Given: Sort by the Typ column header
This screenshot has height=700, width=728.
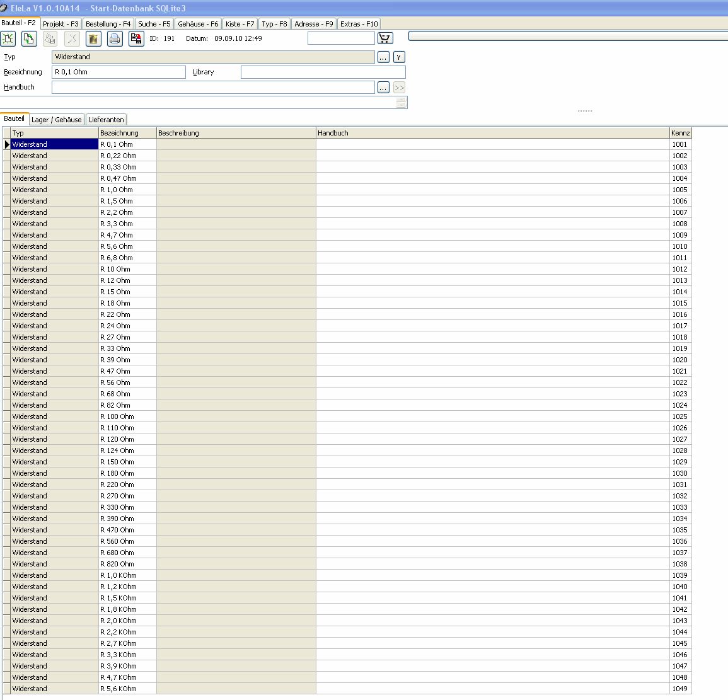Looking at the screenshot, I should click(x=54, y=133).
